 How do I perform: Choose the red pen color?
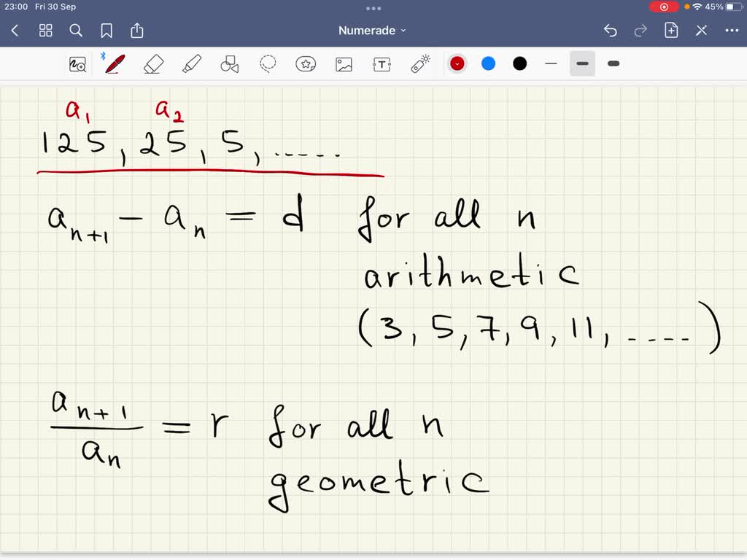(457, 64)
